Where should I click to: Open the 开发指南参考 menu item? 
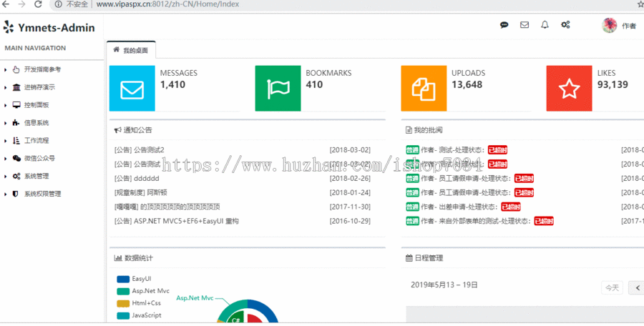(x=42, y=69)
